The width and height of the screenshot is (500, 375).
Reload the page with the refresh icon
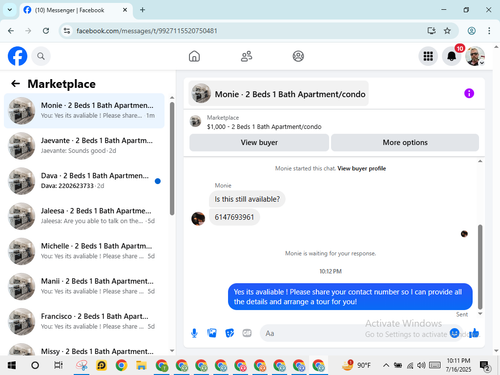click(x=46, y=31)
